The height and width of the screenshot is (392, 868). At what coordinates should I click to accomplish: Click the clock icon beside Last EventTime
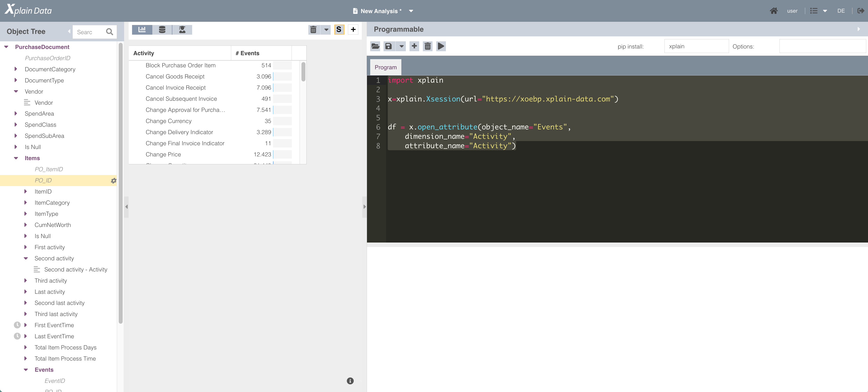click(17, 336)
